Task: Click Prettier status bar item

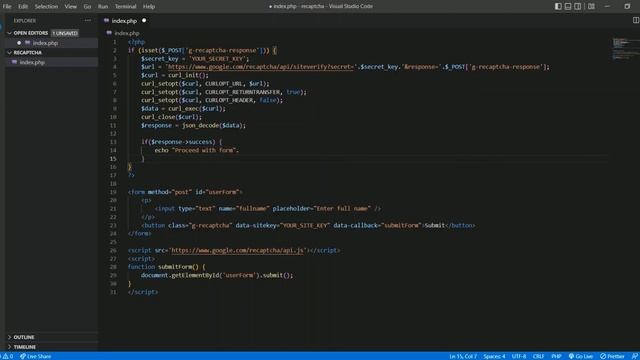Action: click(612, 356)
